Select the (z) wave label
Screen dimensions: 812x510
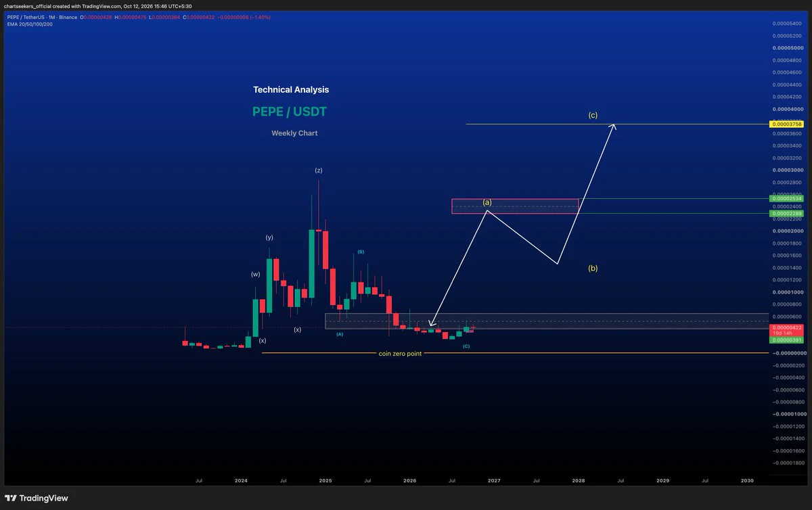point(318,170)
